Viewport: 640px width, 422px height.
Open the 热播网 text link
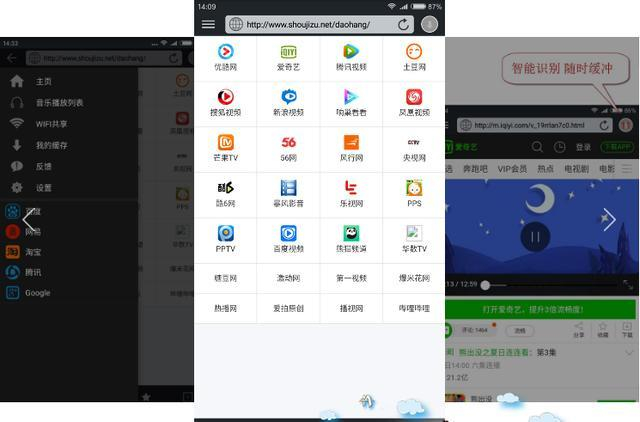coord(226,309)
